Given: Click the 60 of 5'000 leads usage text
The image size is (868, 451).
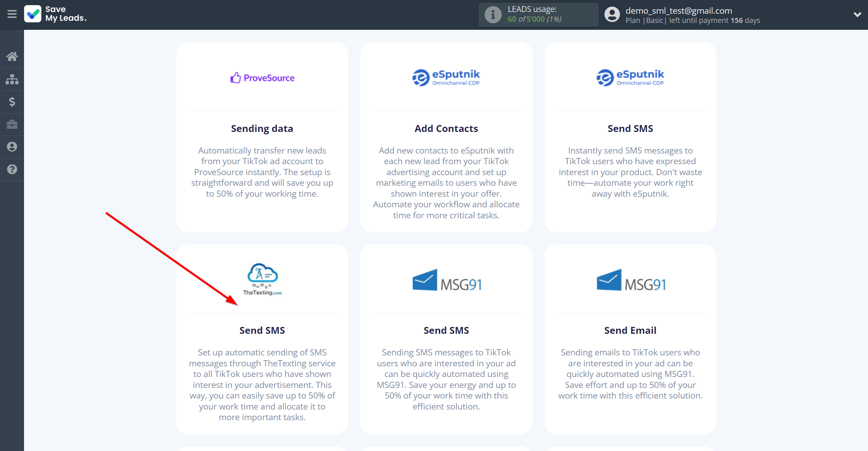Looking at the screenshot, I should [x=535, y=19].
